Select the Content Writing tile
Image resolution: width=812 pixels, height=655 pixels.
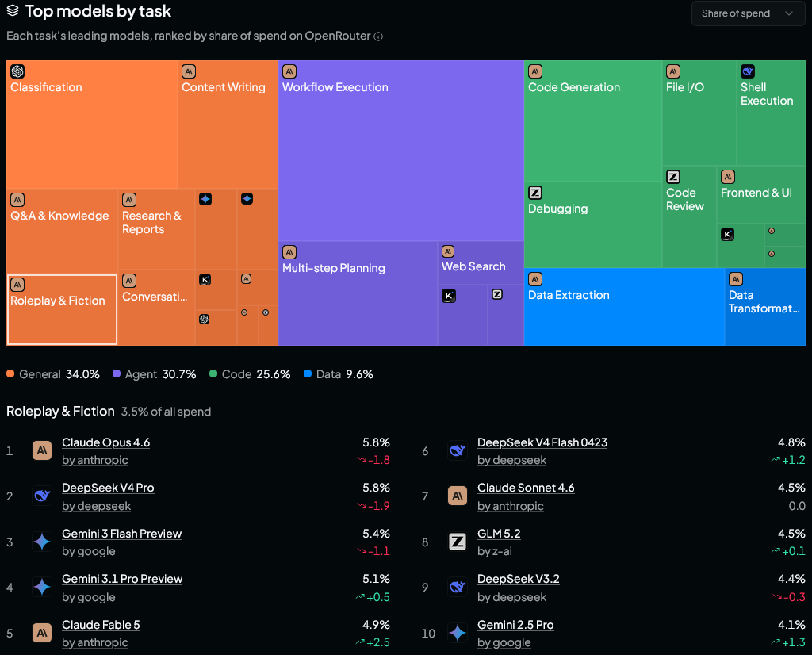[228, 124]
